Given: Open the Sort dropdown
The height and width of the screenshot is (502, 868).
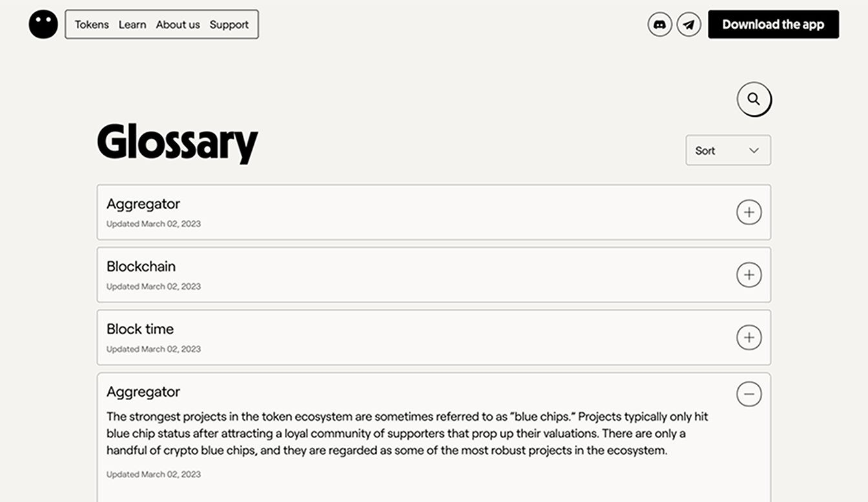Looking at the screenshot, I should pyautogui.click(x=727, y=150).
